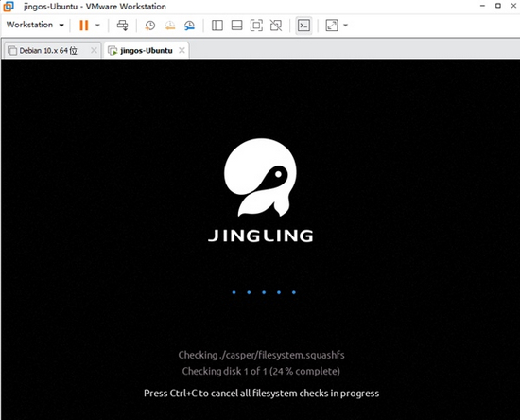Screen dimensions: 520x420
Task: Open the console view button
Action: pos(303,26)
